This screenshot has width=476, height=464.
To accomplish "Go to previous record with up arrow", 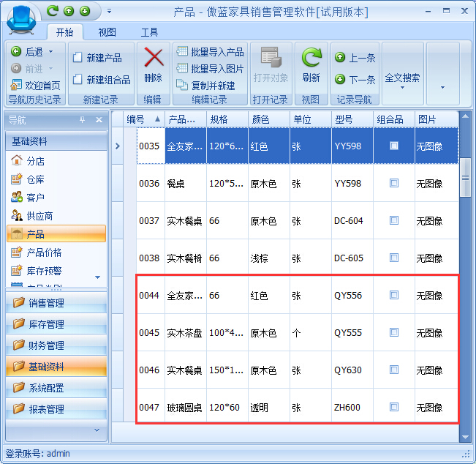I will [340, 58].
